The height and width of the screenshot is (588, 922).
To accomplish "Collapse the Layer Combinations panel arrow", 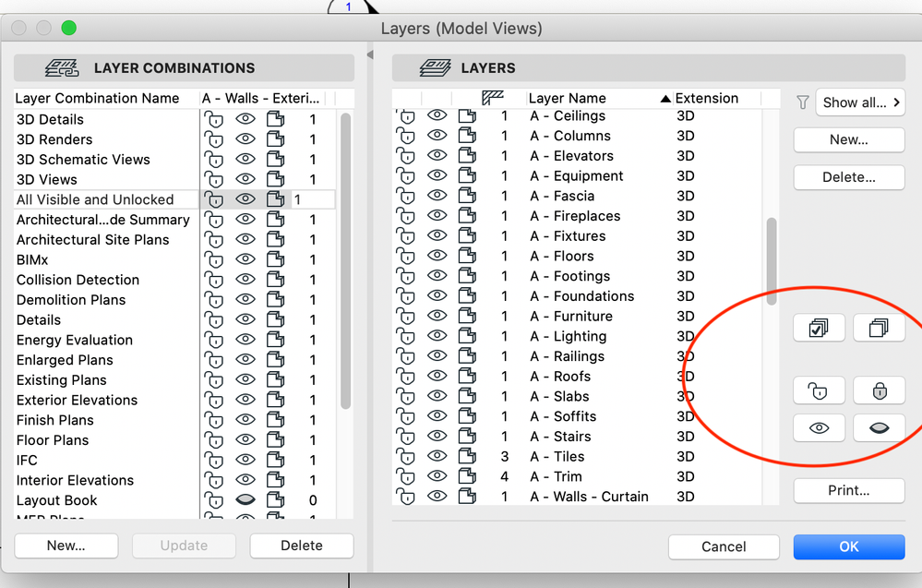I will point(370,54).
